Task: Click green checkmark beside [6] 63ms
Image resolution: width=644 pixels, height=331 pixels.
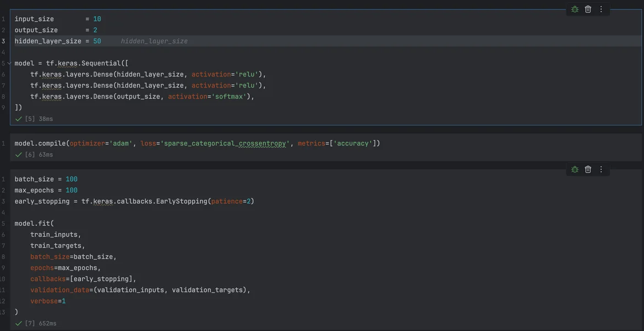Action: click(19, 155)
